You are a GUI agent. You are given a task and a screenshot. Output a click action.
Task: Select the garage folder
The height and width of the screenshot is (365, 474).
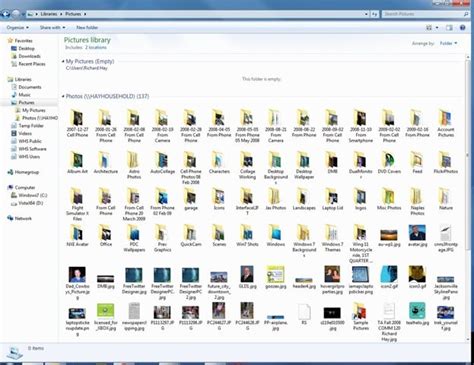pyautogui.click(x=191, y=199)
